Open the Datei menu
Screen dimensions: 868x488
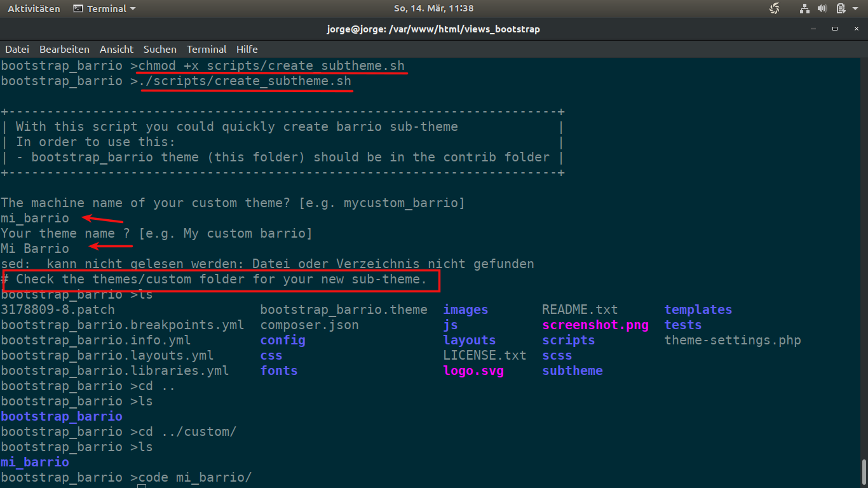click(x=17, y=49)
